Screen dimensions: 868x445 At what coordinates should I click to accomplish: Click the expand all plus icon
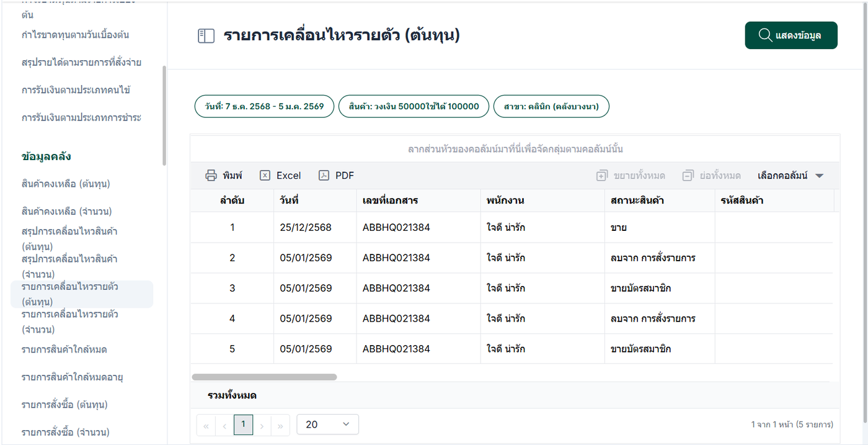coord(601,176)
